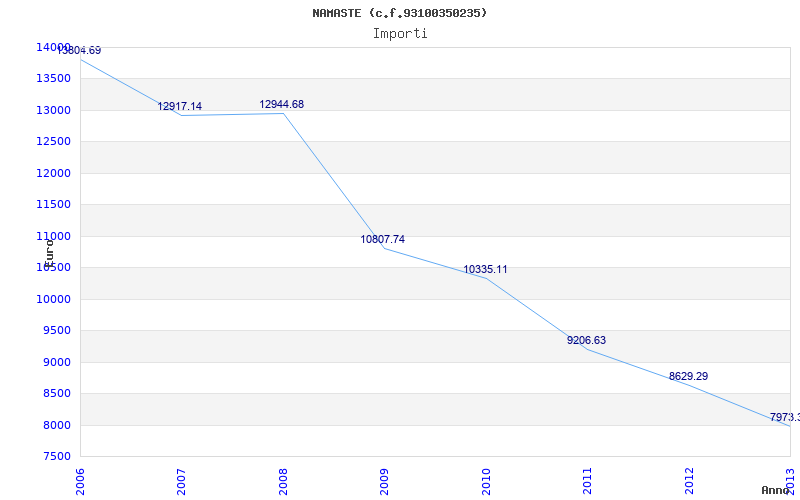Click the Anno axis title
800x500 pixels.
(x=775, y=490)
